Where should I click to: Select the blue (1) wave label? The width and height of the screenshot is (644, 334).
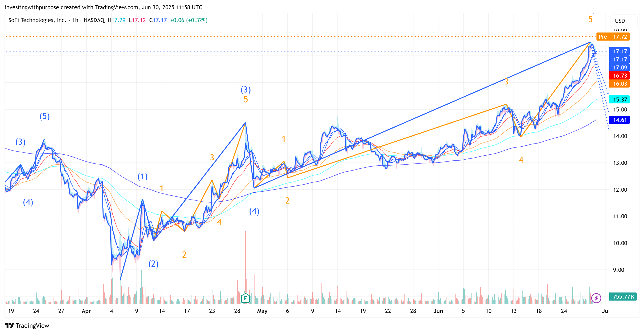coord(143,177)
